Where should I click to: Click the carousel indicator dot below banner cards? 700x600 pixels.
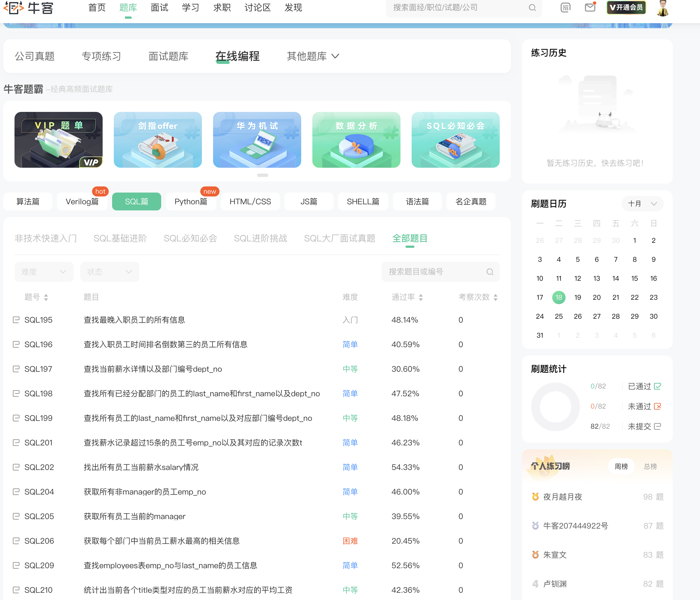[263, 175]
